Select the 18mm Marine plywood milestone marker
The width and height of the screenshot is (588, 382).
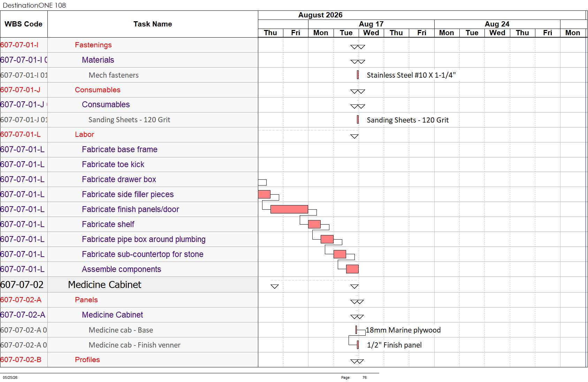(356, 330)
